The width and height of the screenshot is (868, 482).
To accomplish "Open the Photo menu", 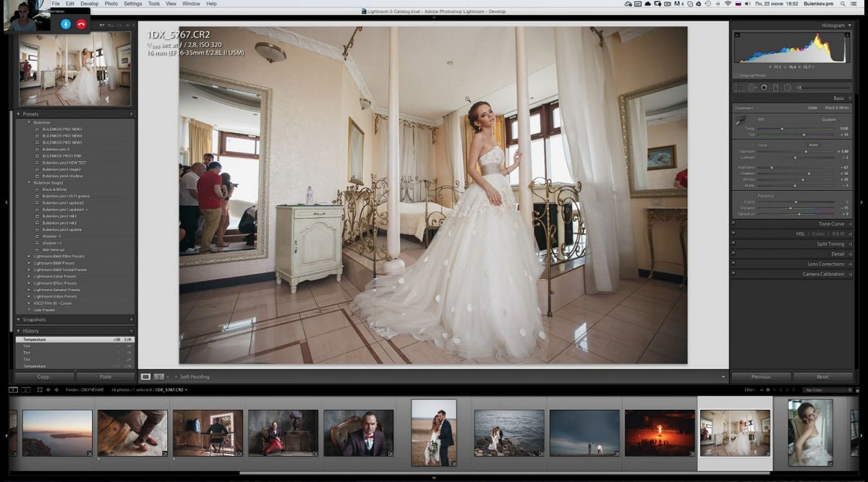I will tap(111, 4).
